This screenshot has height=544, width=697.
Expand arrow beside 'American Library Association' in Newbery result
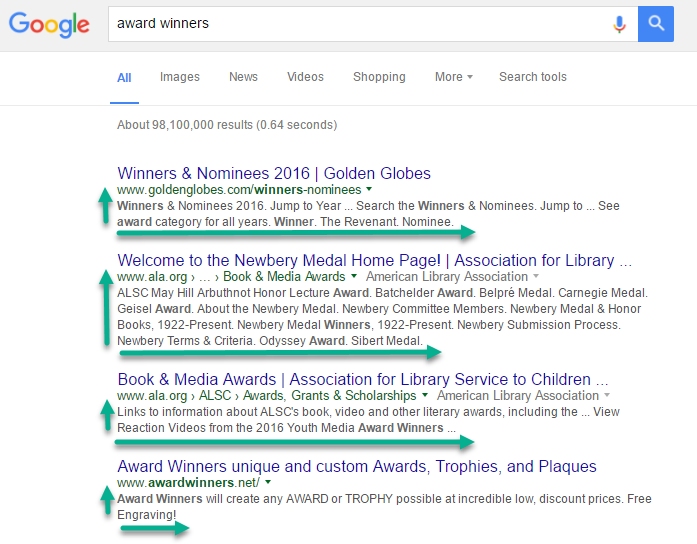tap(536, 276)
